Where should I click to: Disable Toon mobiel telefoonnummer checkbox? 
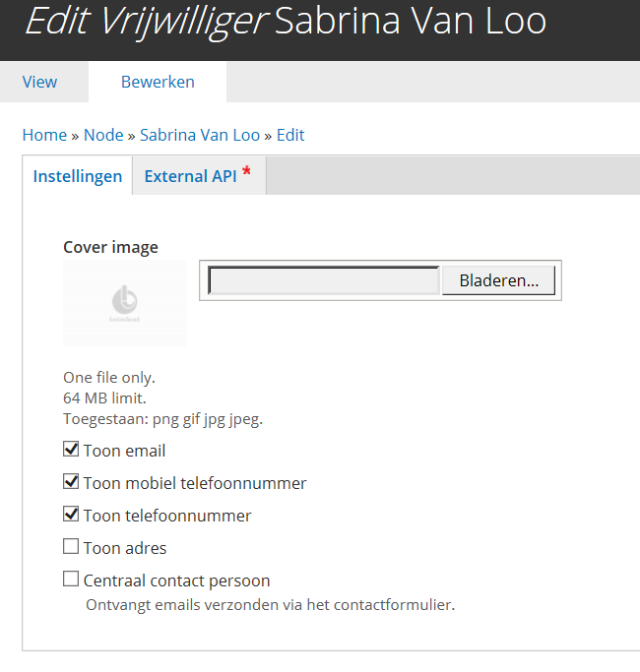pos(71,482)
